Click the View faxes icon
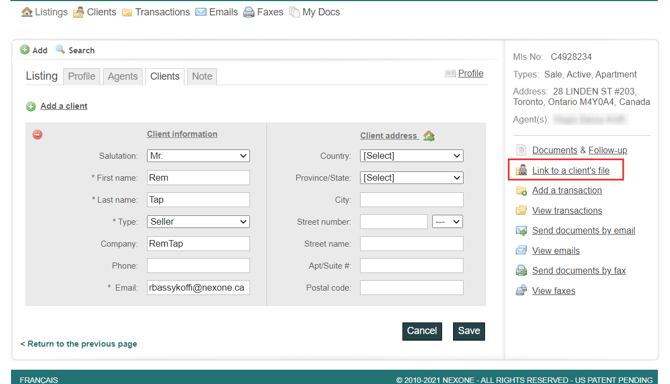Image resolution: width=670 pixels, height=384 pixels. (x=521, y=290)
